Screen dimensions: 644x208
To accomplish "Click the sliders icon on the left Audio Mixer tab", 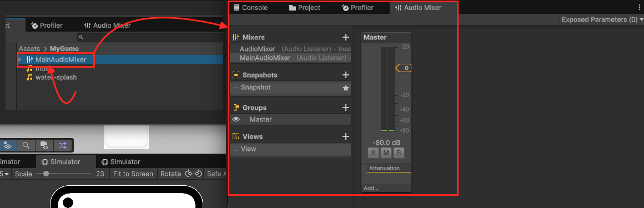I will pyautogui.click(x=87, y=26).
